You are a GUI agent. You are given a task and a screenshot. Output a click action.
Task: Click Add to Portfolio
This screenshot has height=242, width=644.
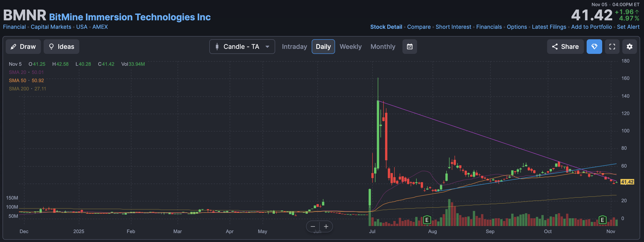click(x=591, y=27)
